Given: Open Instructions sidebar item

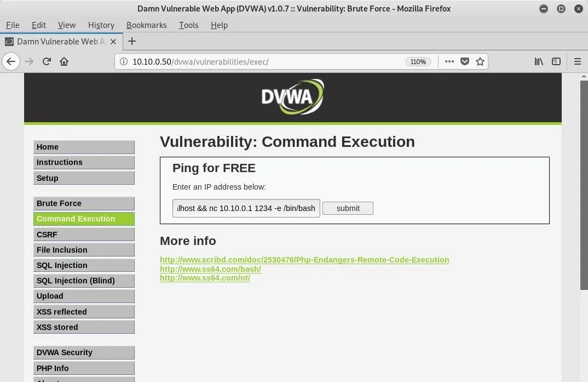Looking at the screenshot, I should coord(84,162).
